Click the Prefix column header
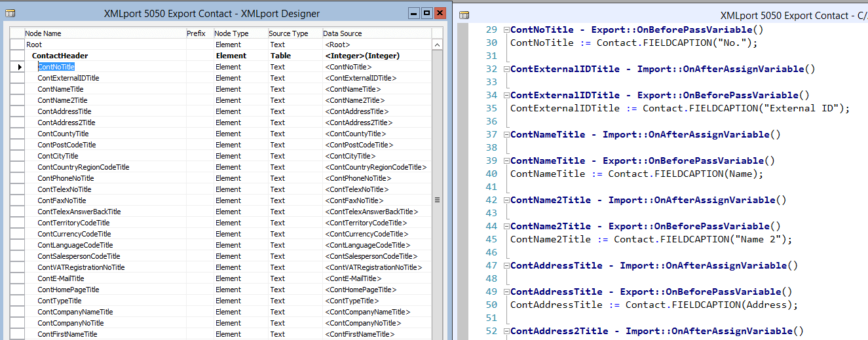This screenshot has height=340, width=868. tap(199, 33)
